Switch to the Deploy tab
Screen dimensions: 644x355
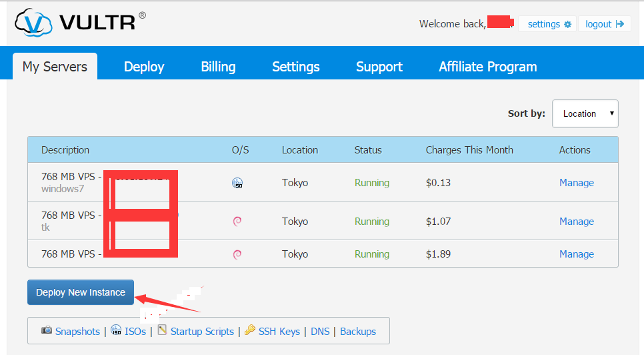point(144,67)
